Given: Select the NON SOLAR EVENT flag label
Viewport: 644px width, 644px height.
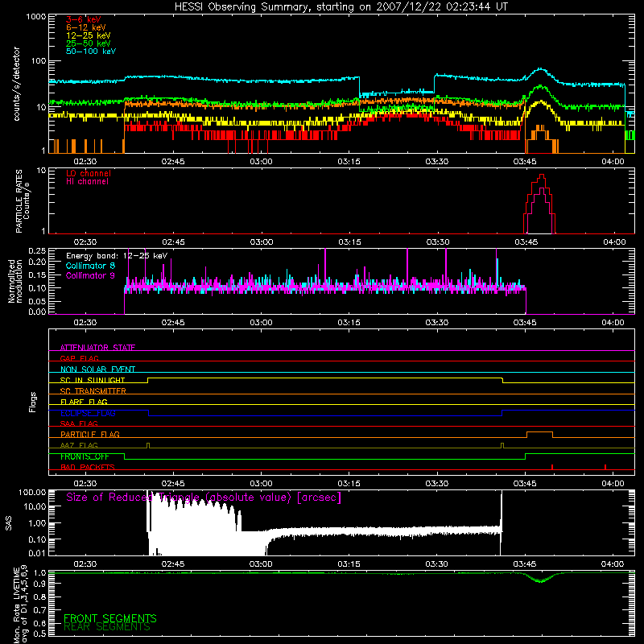Looking at the screenshot, I should click(x=97, y=369).
